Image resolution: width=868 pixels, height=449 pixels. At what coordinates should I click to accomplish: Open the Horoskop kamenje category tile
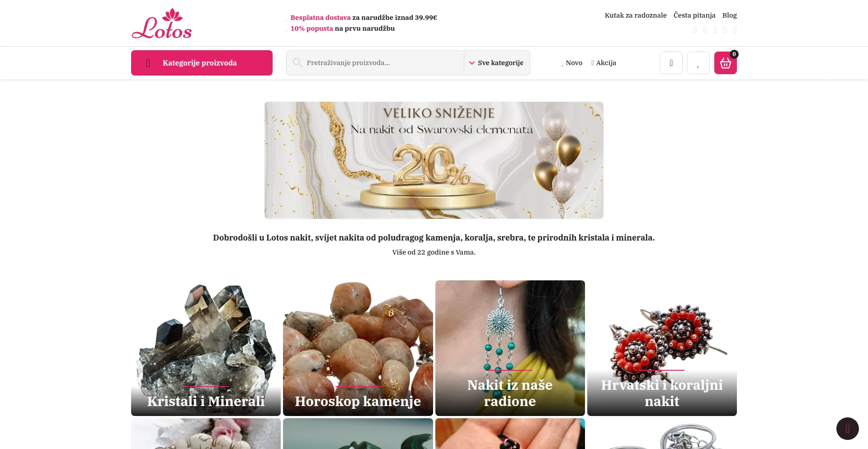point(358,348)
